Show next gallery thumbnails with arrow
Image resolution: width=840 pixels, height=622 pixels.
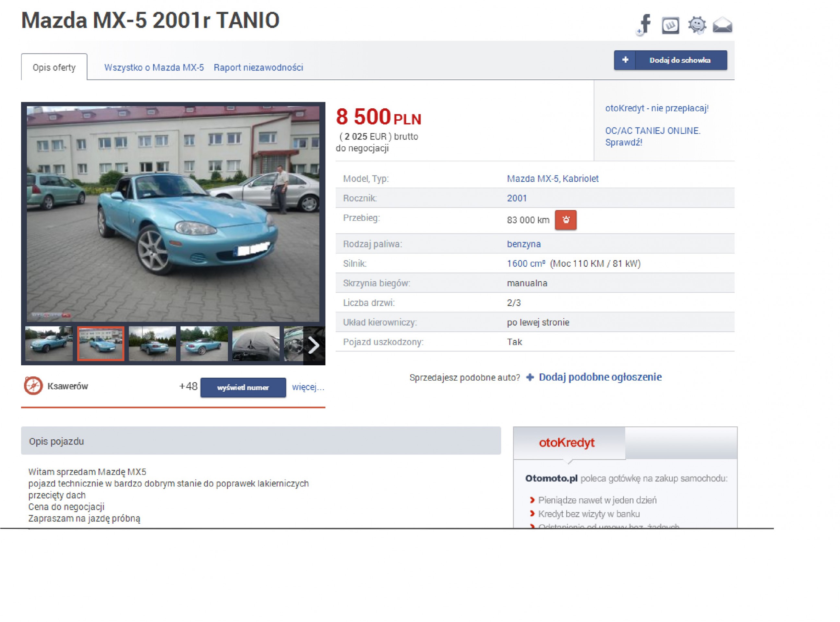click(x=314, y=345)
